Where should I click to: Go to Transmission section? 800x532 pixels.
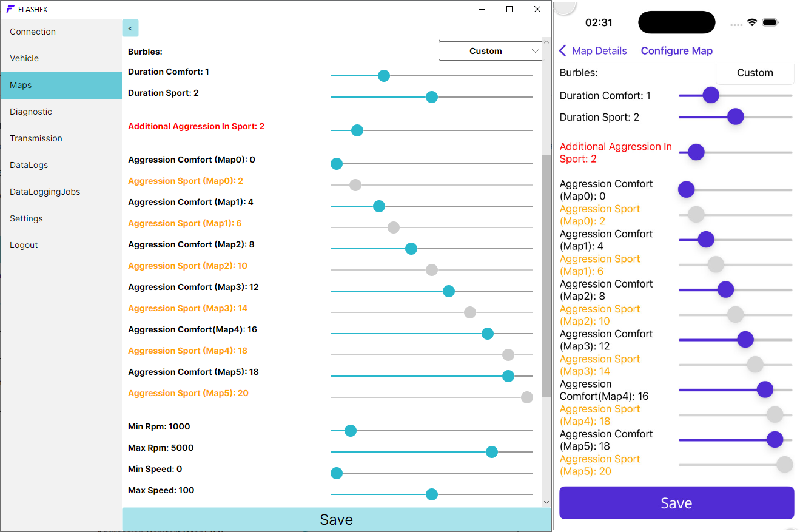pyautogui.click(x=36, y=138)
